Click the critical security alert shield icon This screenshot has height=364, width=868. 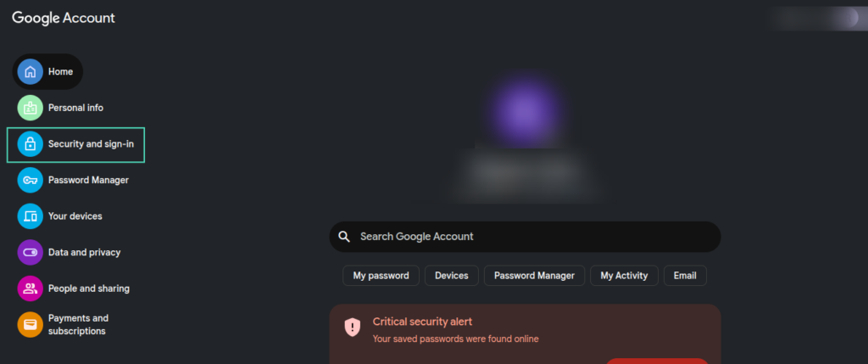pos(353,328)
